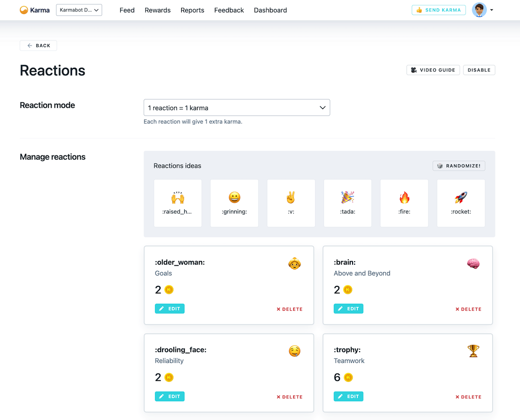Click the Karma logo in the header
This screenshot has height=420, width=520.
tap(34, 10)
